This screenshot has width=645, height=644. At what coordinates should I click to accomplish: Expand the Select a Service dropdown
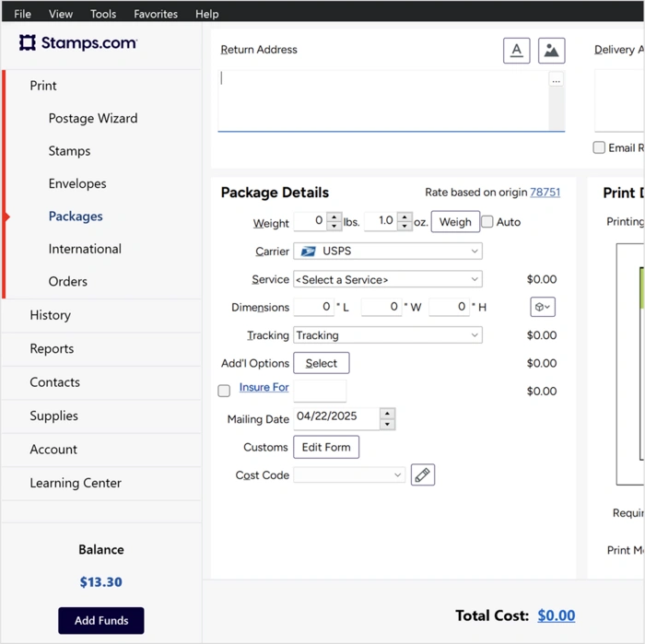tap(387, 279)
